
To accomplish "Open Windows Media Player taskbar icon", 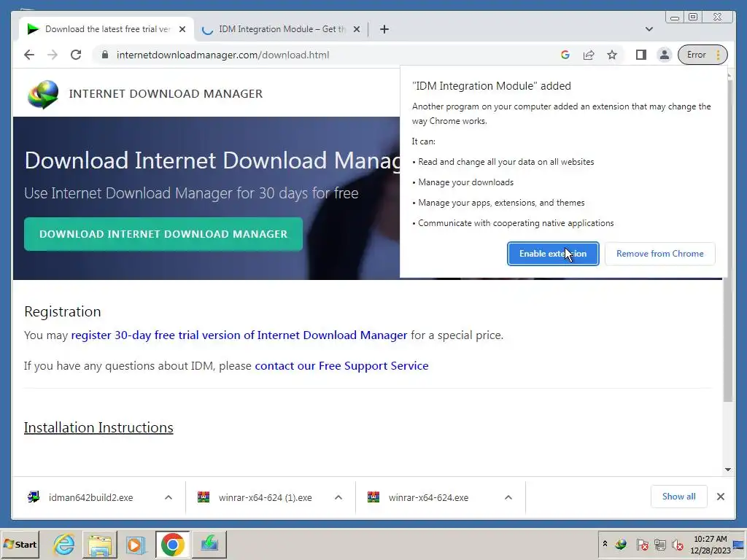I will click(x=135, y=544).
